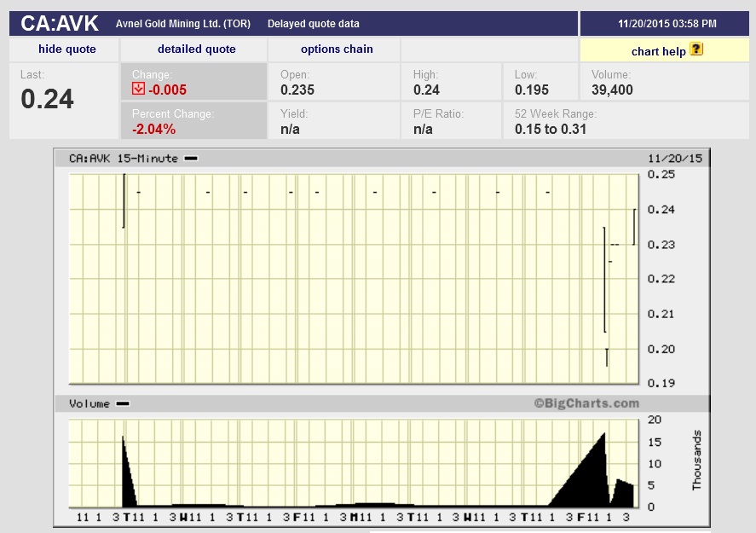Image resolution: width=756 pixels, height=533 pixels.
Task: Click the Delayed quote data label
Action: tap(313, 24)
